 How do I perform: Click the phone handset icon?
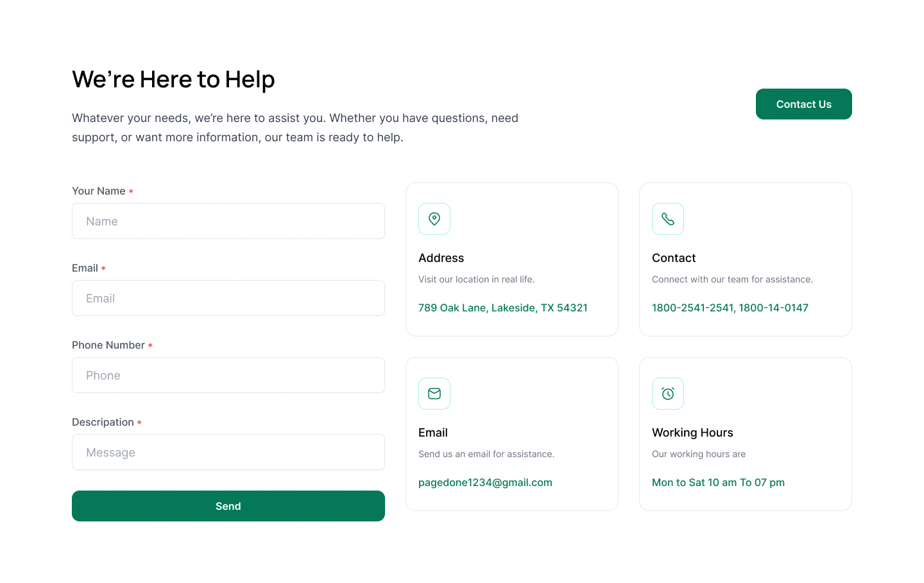pyautogui.click(x=668, y=219)
